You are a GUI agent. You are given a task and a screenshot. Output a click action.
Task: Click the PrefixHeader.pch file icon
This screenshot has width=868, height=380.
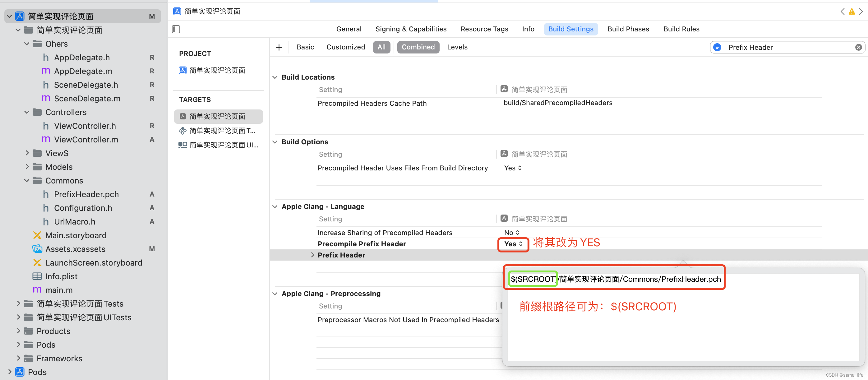(x=46, y=194)
